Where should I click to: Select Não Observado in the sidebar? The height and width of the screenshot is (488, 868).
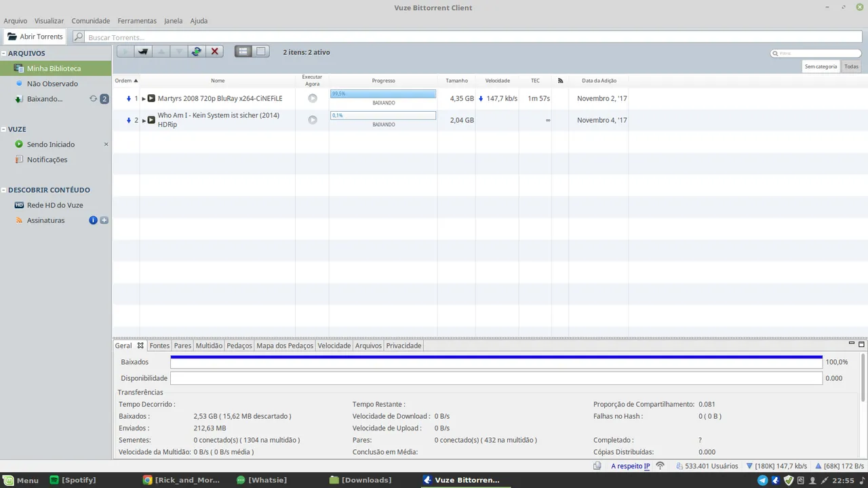click(56, 83)
